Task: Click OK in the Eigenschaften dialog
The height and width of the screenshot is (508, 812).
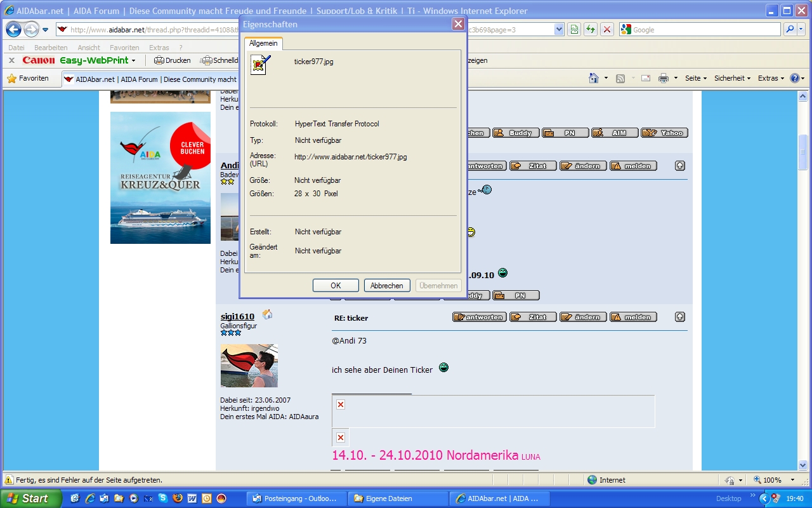Action: 336,286
